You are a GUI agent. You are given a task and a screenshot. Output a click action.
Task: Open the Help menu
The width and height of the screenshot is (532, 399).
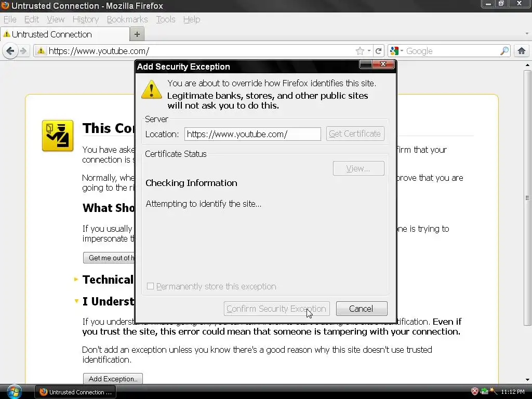coord(192,19)
